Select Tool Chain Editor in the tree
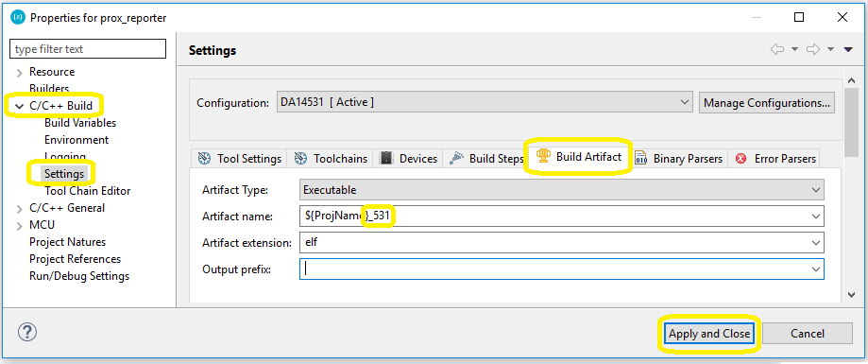 (x=88, y=191)
